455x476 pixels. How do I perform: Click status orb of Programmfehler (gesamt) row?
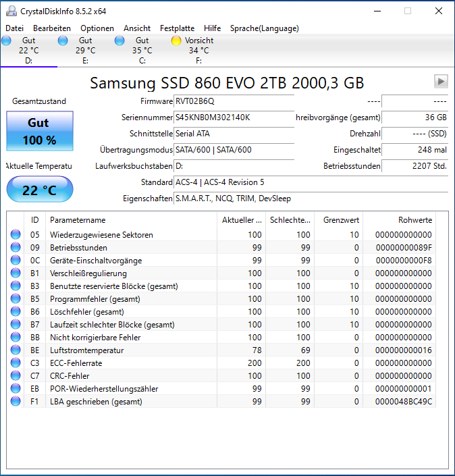[x=16, y=298]
